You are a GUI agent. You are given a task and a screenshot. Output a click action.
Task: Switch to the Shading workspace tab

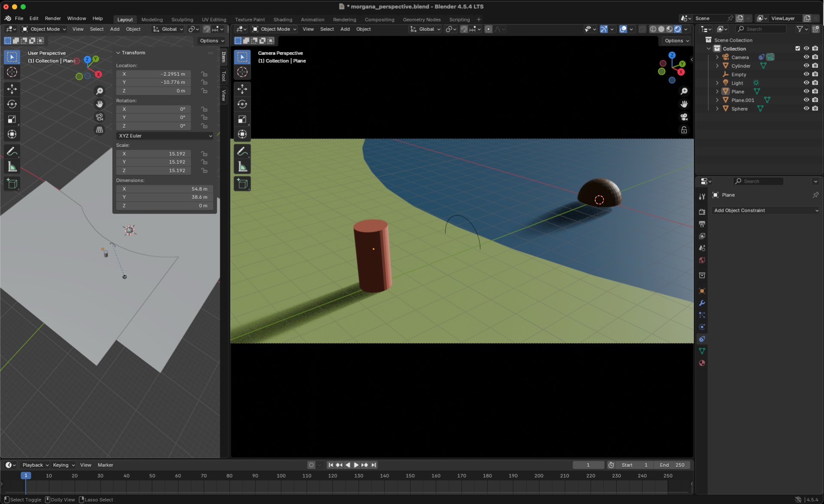282,19
